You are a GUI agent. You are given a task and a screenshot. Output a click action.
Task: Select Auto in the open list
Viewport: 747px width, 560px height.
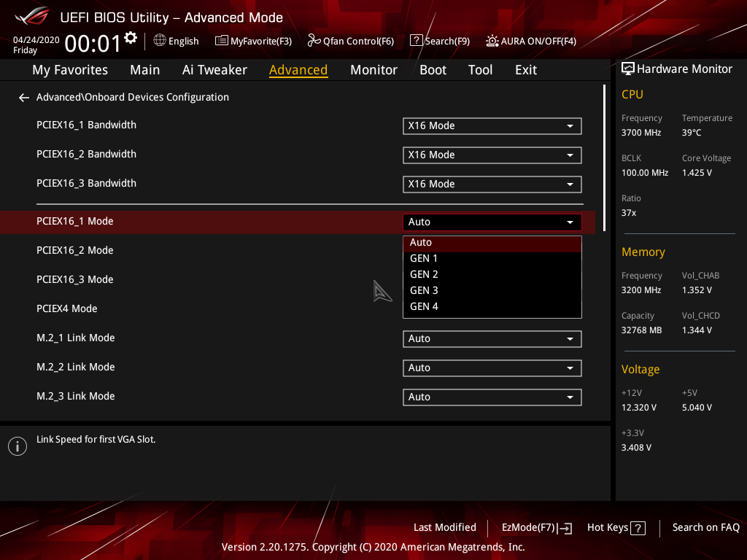(x=492, y=243)
